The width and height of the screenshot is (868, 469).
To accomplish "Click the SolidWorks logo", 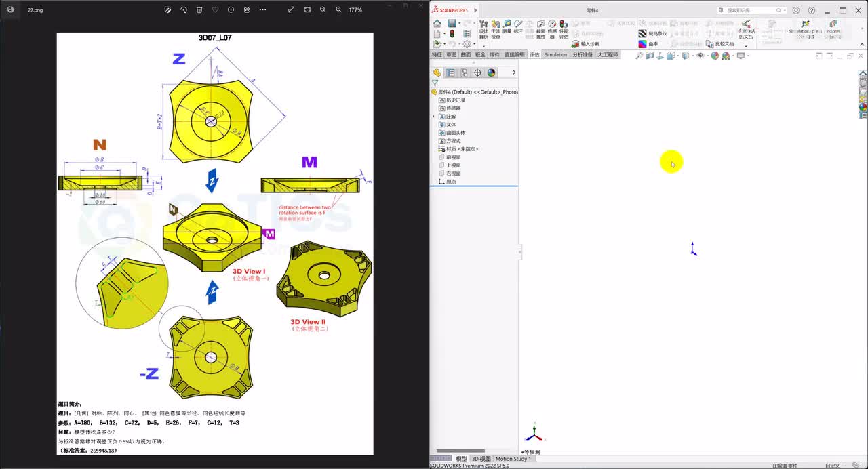I will pos(450,10).
